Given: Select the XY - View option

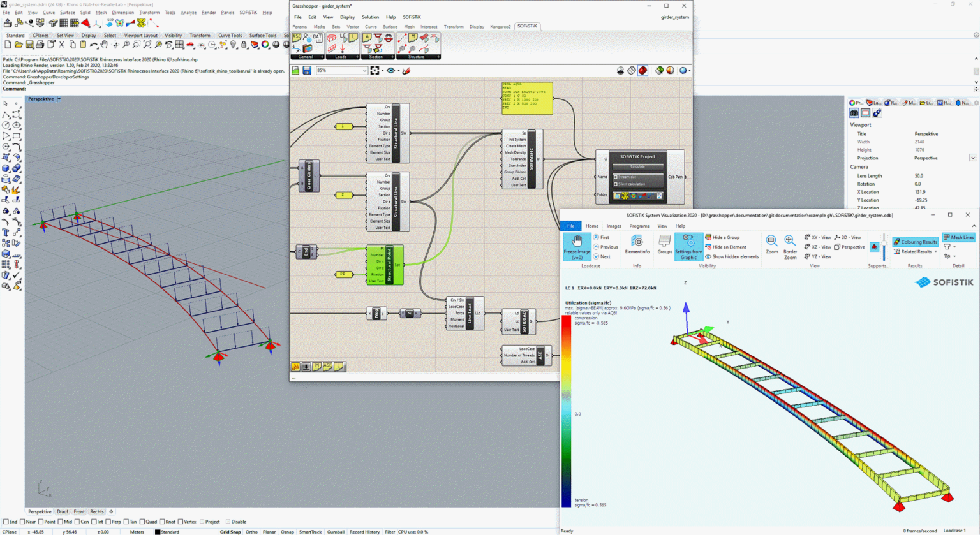Looking at the screenshot, I should [x=819, y=237].
